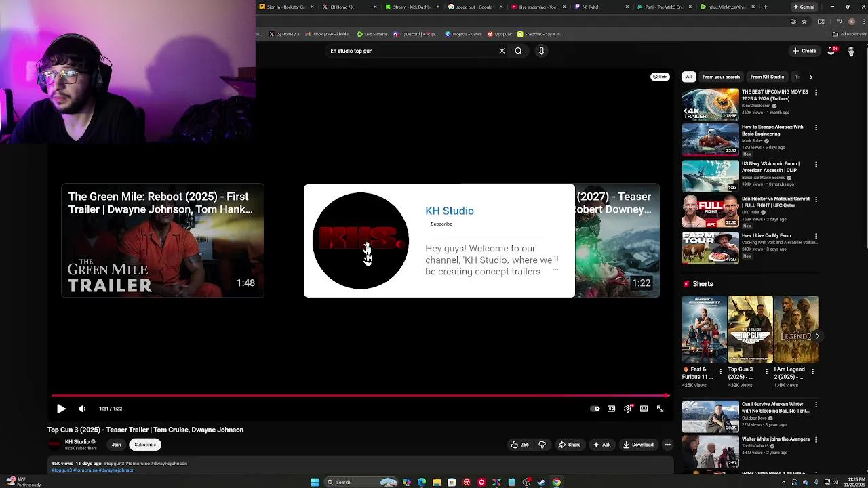
Task: Play the Top Gun 3 video
Action: click(61, 409)
